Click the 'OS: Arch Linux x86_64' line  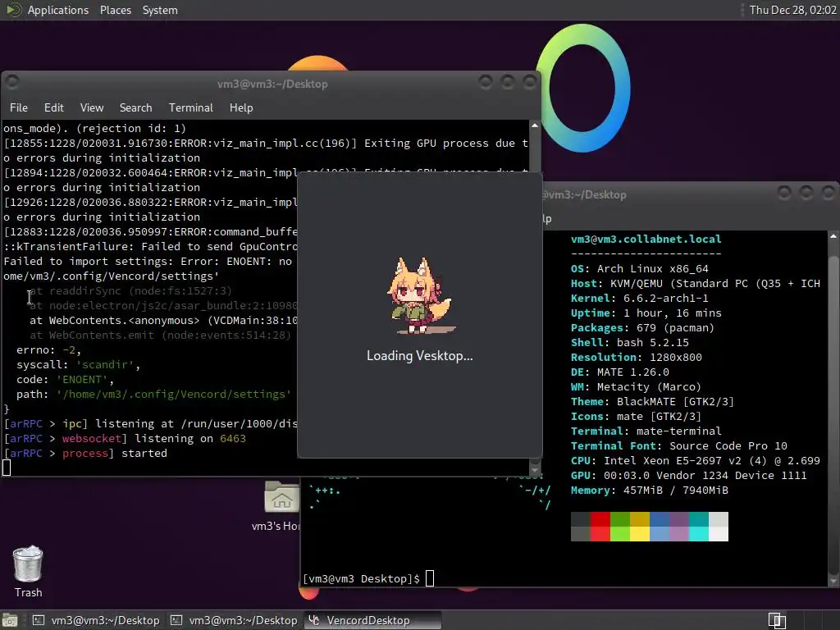point(639,268)
